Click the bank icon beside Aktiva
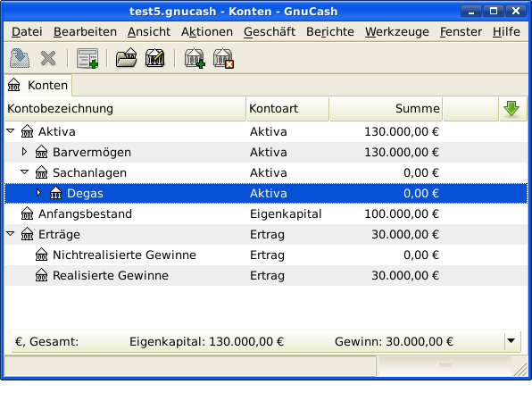Viewport: 532px width, 418px height. coord(27,131)
